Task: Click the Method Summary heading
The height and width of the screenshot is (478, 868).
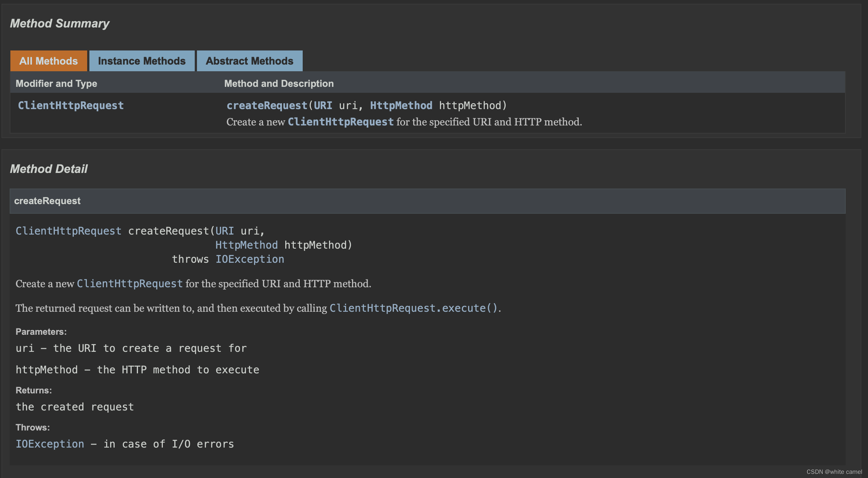Action: (59, 23)
